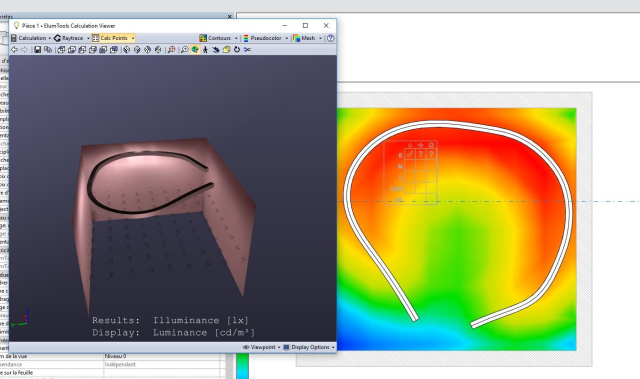Screen dimensions: 640x379
Task: Click the Raytrace toolbar button
Action: (x=69, y=38)
